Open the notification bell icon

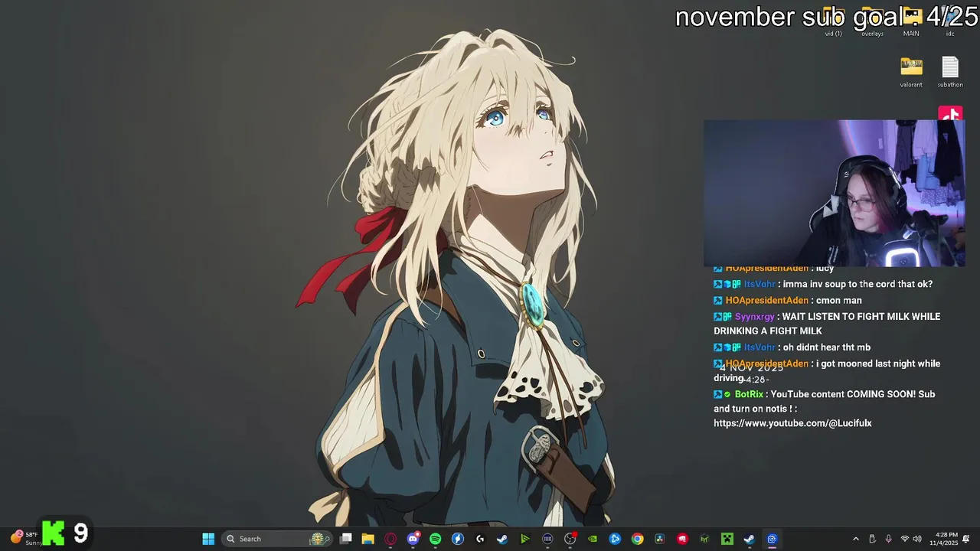click(x=966, y=539)
